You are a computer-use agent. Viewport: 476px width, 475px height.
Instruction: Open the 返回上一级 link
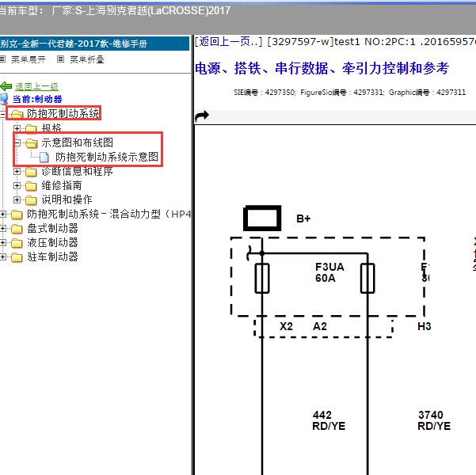click(36, 87)
